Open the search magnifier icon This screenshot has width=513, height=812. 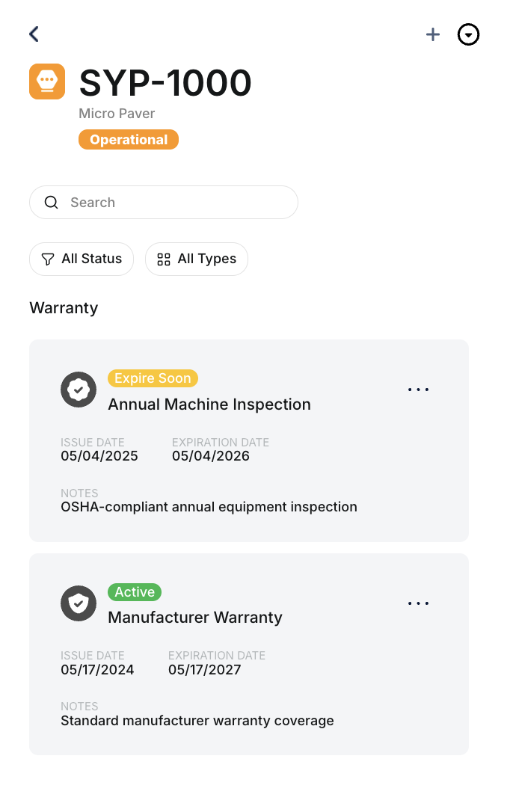click(x=51, y=202)
